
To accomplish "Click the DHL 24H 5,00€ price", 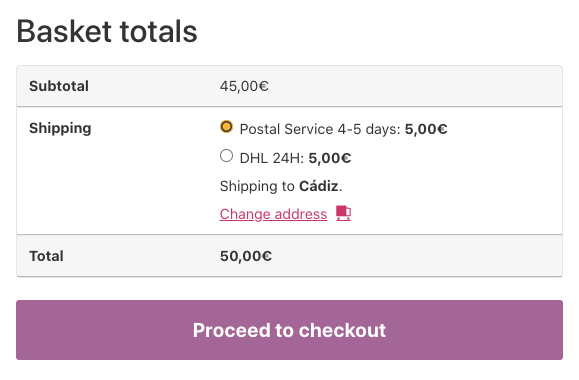I will (330, 158).
